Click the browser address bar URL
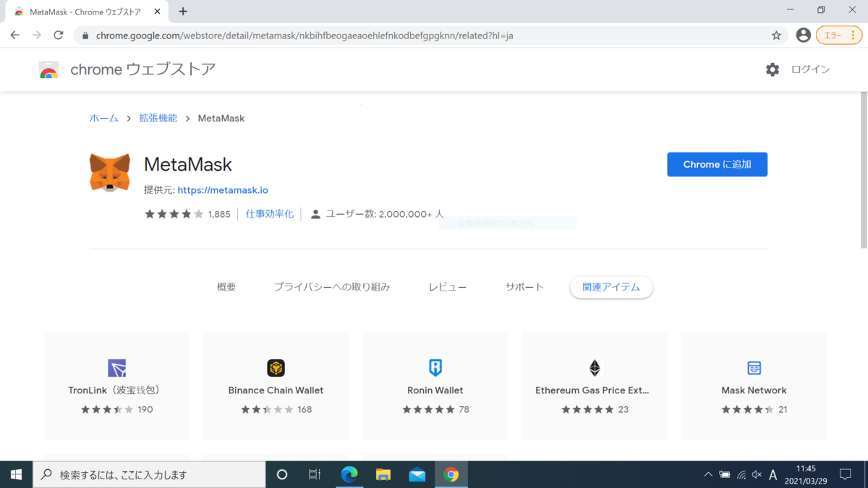Viewport: 868px width, 488px height. (305, 35)
